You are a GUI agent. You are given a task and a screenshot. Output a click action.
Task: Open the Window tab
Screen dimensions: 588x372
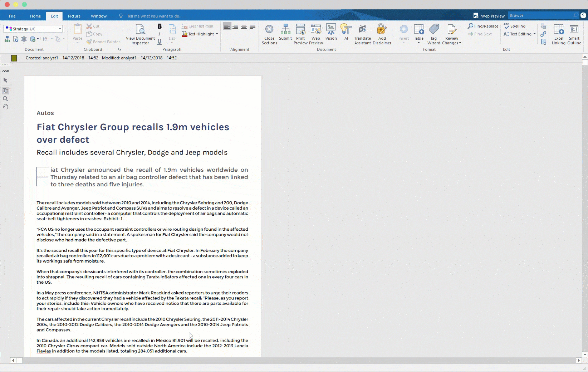pos(99,16)
